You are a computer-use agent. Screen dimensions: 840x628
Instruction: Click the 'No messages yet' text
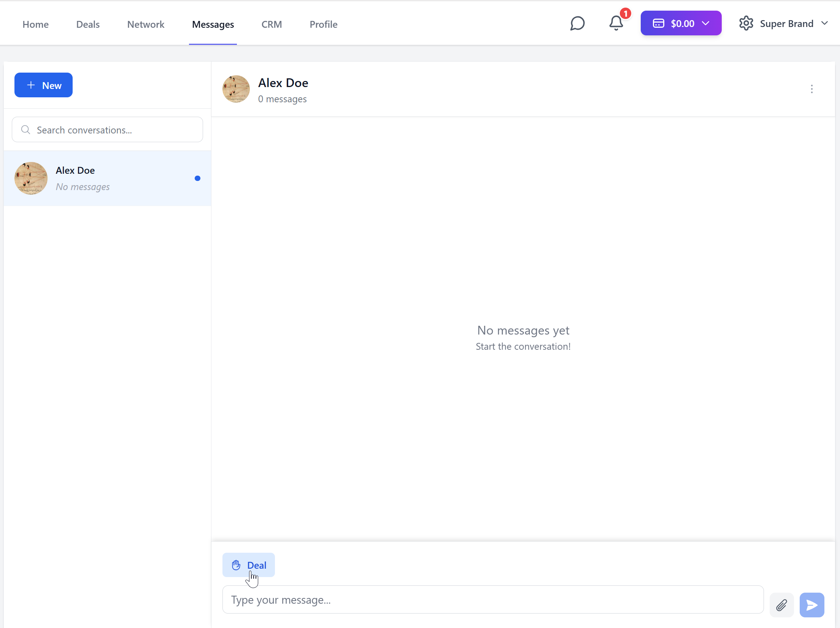coord(523,330)
